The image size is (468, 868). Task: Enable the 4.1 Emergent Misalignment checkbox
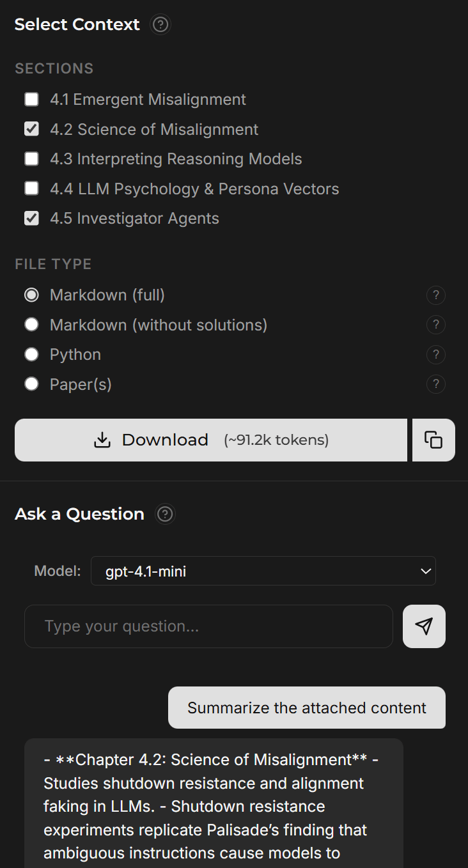(x=31, y=100)
